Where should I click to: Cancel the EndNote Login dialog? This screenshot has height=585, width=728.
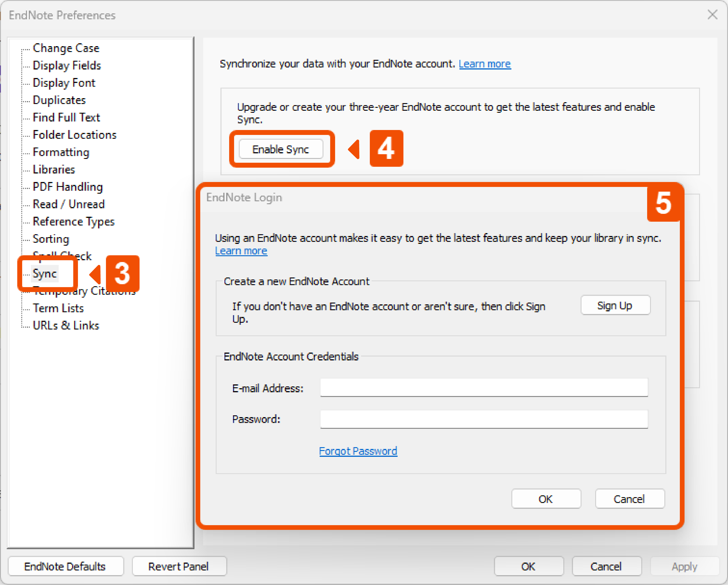630,499
